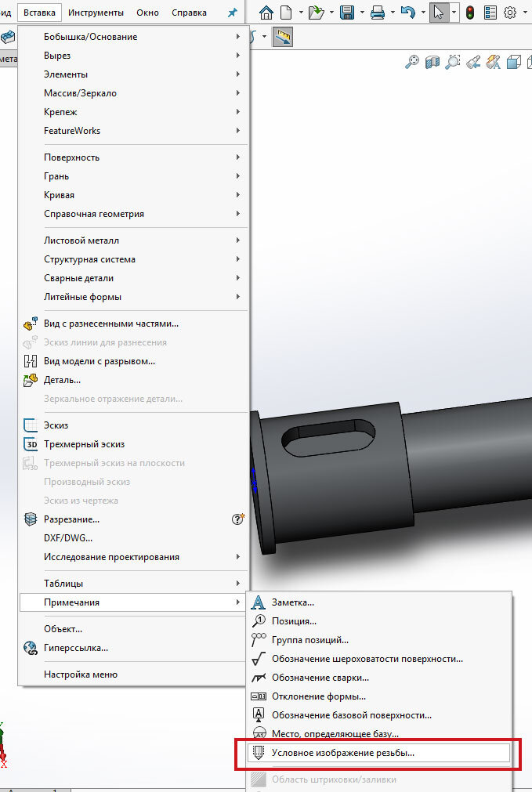
Task: Print using the printer icon
Action: [x=378, y=12]
